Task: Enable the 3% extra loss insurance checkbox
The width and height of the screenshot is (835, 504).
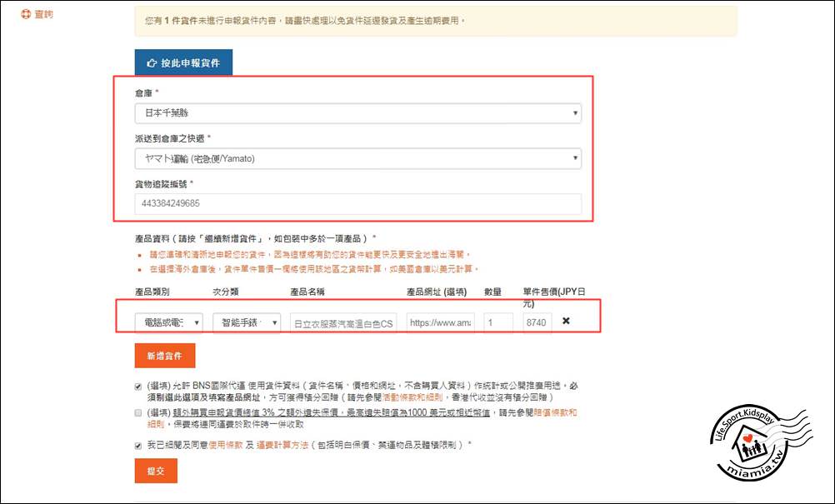Action: [x=138, y=412]
